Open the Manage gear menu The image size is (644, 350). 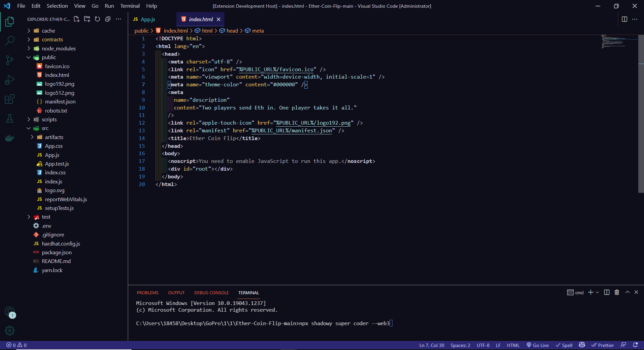[10, 331]
